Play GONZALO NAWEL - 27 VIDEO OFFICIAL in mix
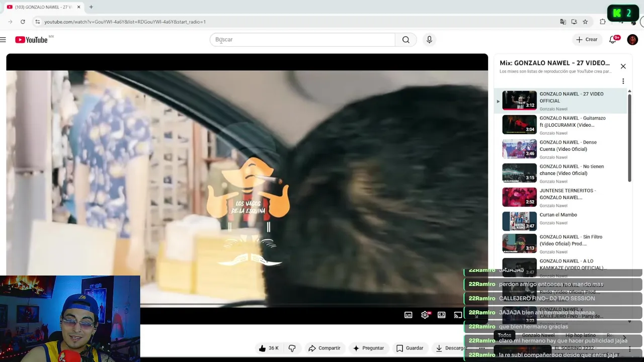 click(x=561, y=101)
